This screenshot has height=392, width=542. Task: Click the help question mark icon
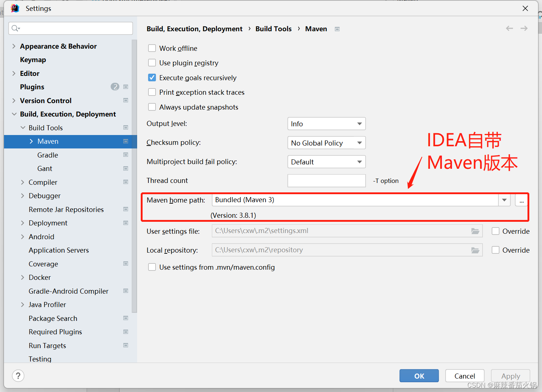pyautogui.click(x=18, y=376)
